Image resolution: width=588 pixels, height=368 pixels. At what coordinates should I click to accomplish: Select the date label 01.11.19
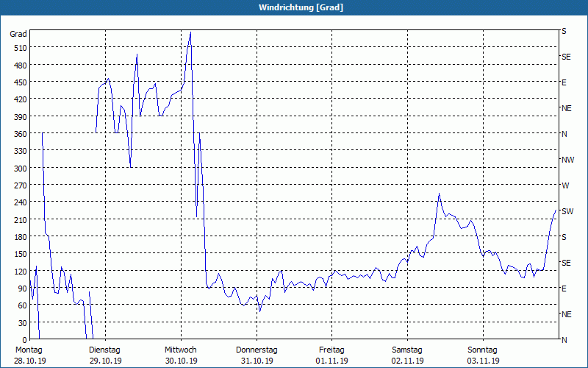332,361
